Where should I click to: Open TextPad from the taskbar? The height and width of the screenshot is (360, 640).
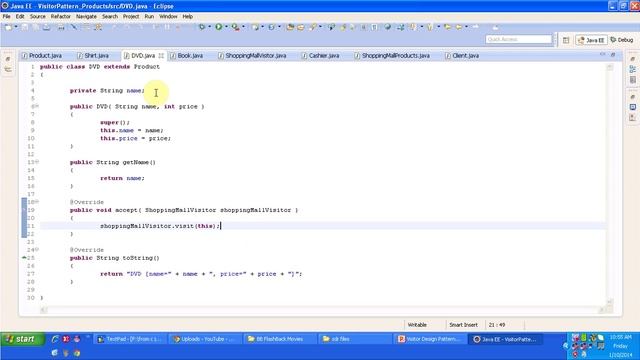click(x=130, y=339)
